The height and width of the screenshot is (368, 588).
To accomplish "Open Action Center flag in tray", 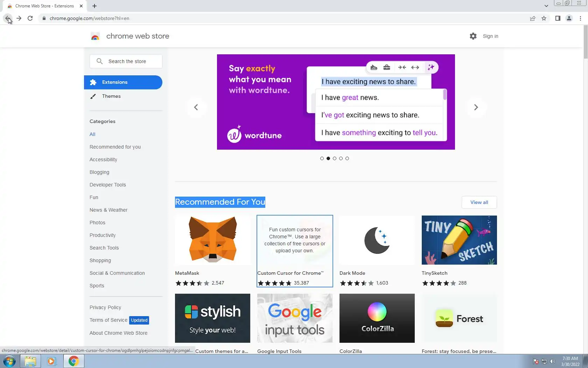I will (x=536, y=361).
